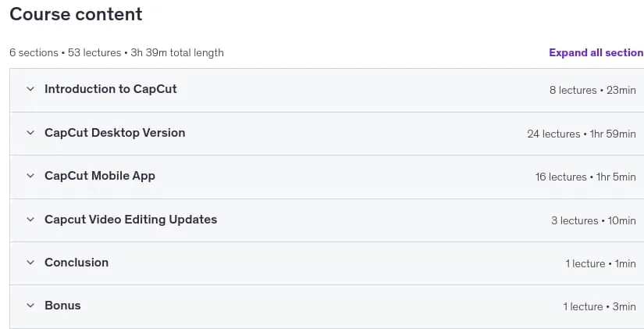Click the 1 lecture • 3min label
This screenshot has width=644, height=329.
(x=600, y=306)
